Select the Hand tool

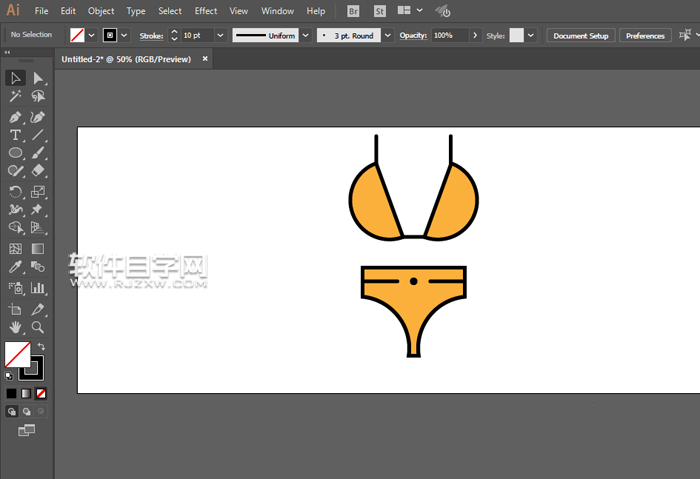pyautogui.click(x=16, y=327)
